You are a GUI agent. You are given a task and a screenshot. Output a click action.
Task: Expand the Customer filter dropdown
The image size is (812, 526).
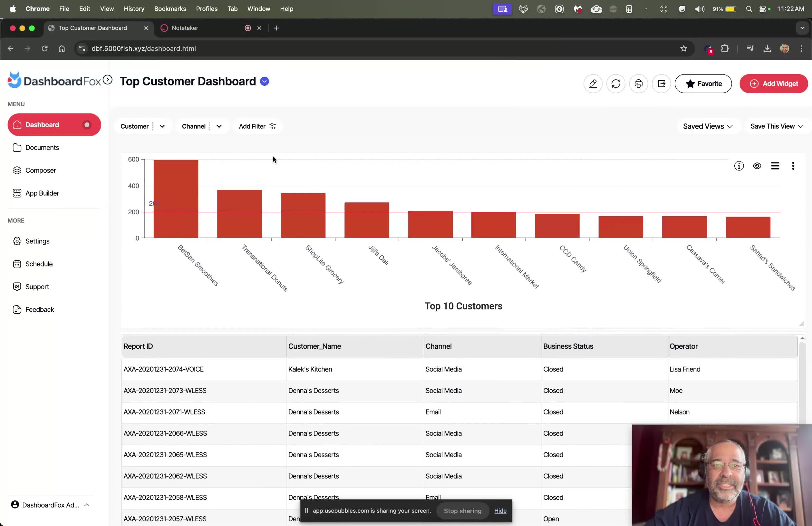point(162,126)
